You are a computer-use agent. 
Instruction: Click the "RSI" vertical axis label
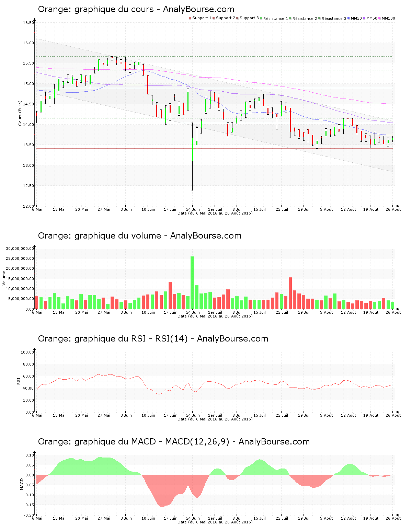coord(19,381)
